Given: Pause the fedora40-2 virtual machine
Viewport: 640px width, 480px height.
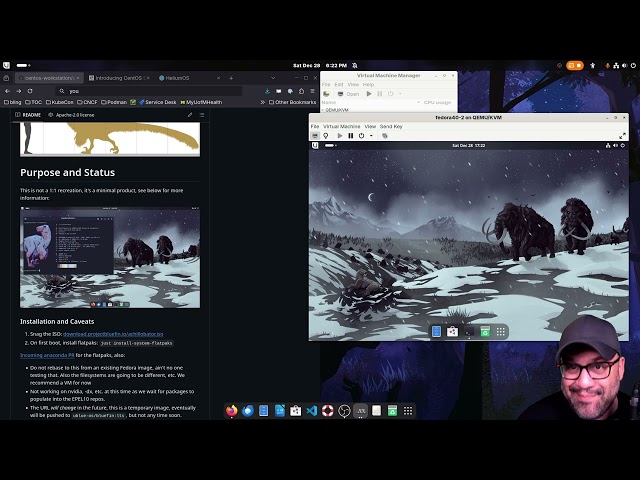Looking at the screenshot, I should (x=351, y=136).
